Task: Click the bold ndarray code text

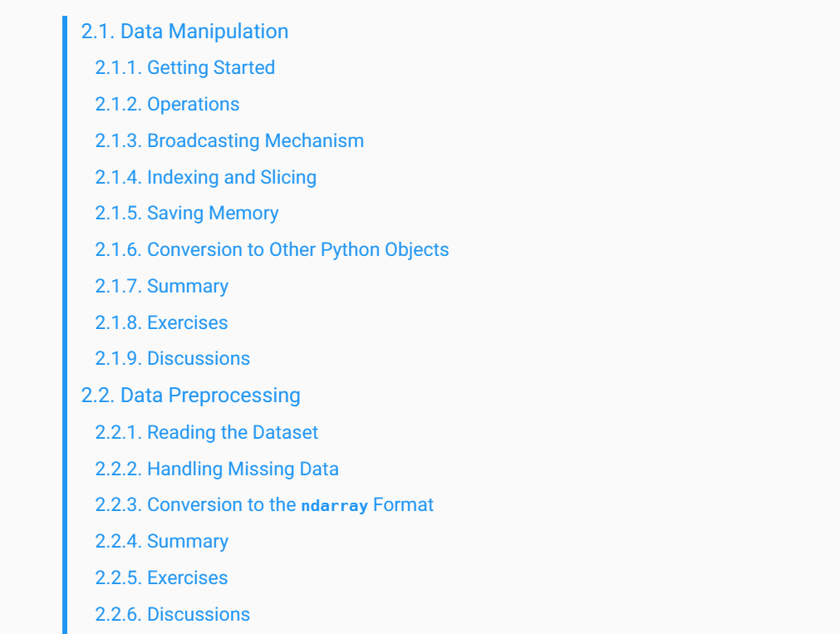Action: coord(334,506)
